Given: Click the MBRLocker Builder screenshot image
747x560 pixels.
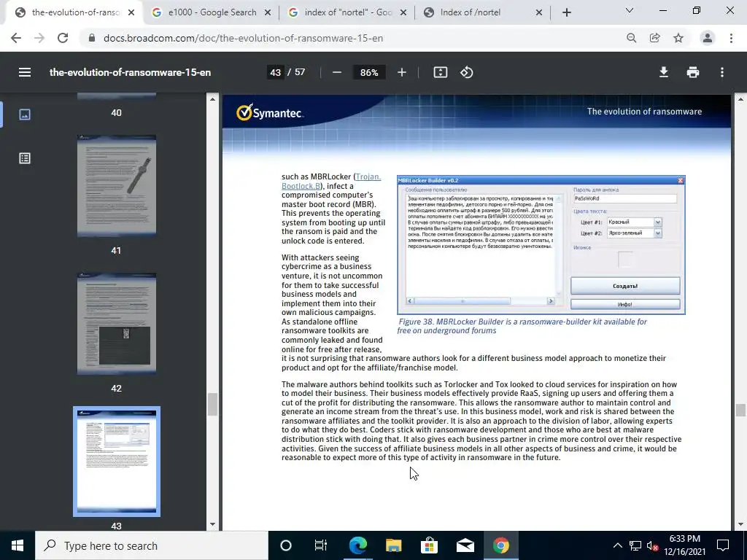Looking at the screenshot, I should pos(541,245).
